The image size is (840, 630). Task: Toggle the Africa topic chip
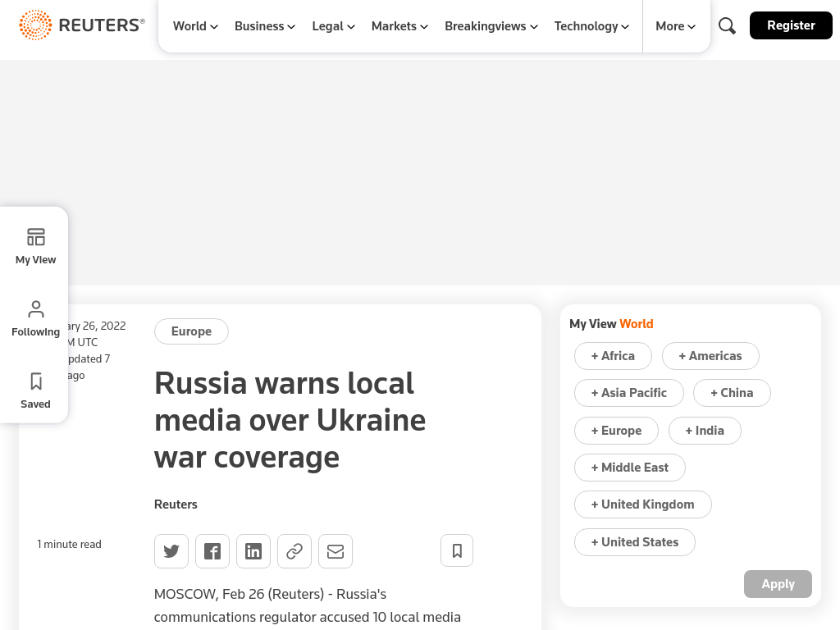pos(613,356)
